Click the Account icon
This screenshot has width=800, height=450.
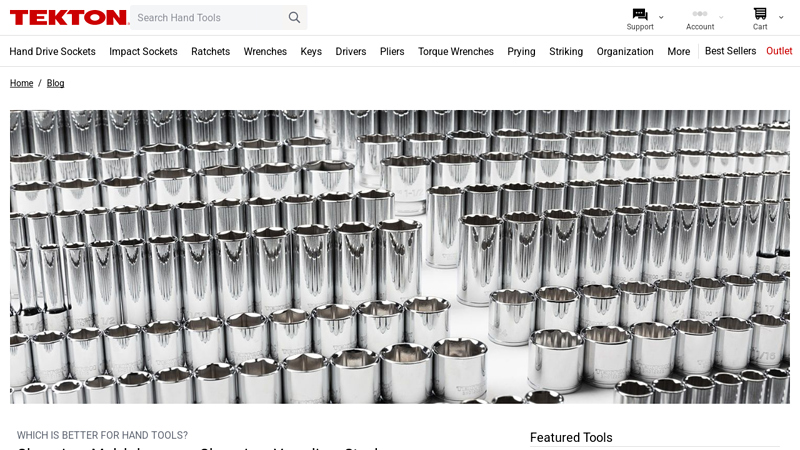(x=700, y=14)
